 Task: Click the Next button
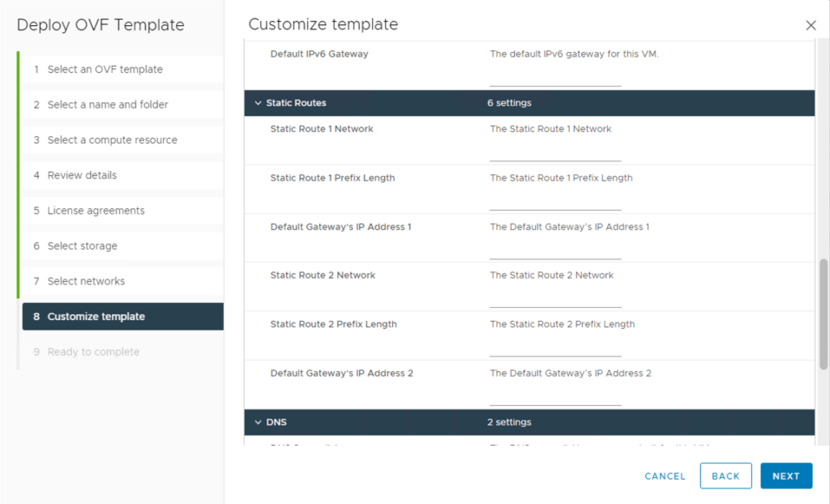786,476
